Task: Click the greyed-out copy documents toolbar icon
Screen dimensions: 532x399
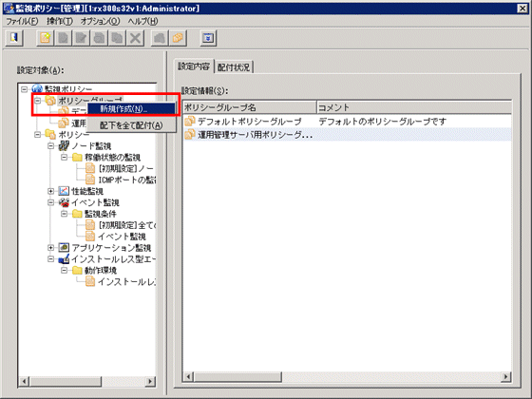Action: pos(117,38)
